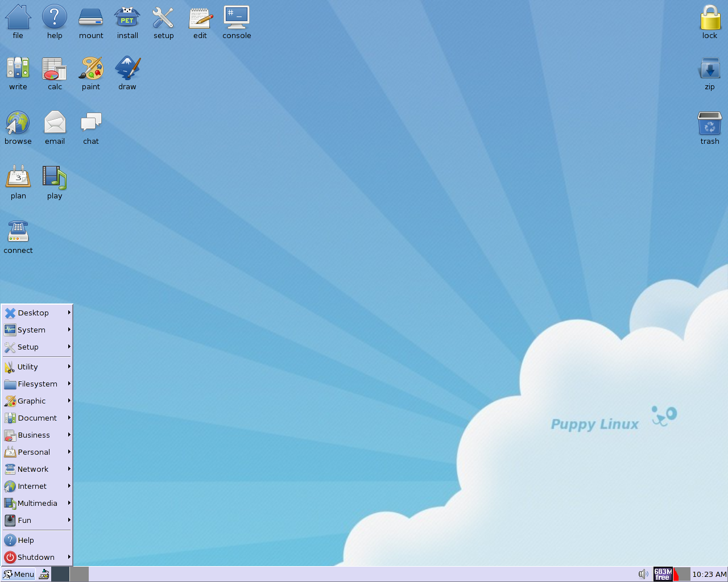Open the Fun submenu

tap(37, 520)
